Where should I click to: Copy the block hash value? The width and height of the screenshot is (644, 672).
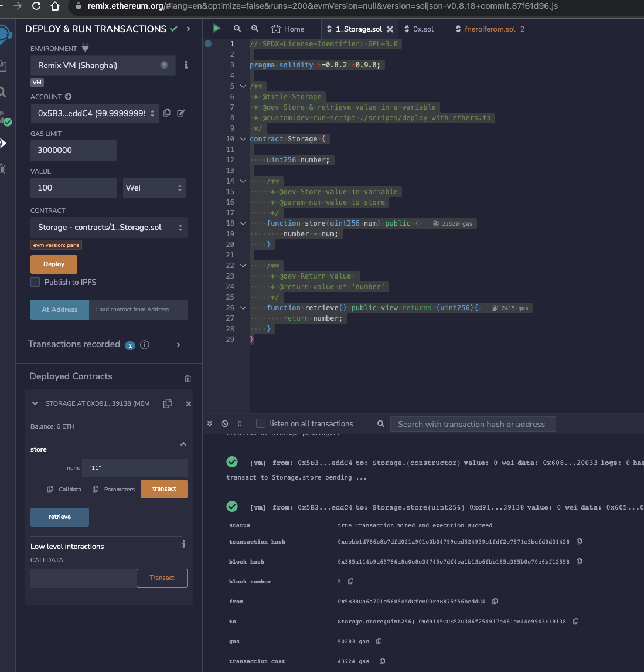pyautogui.click(x=580, y=561)
